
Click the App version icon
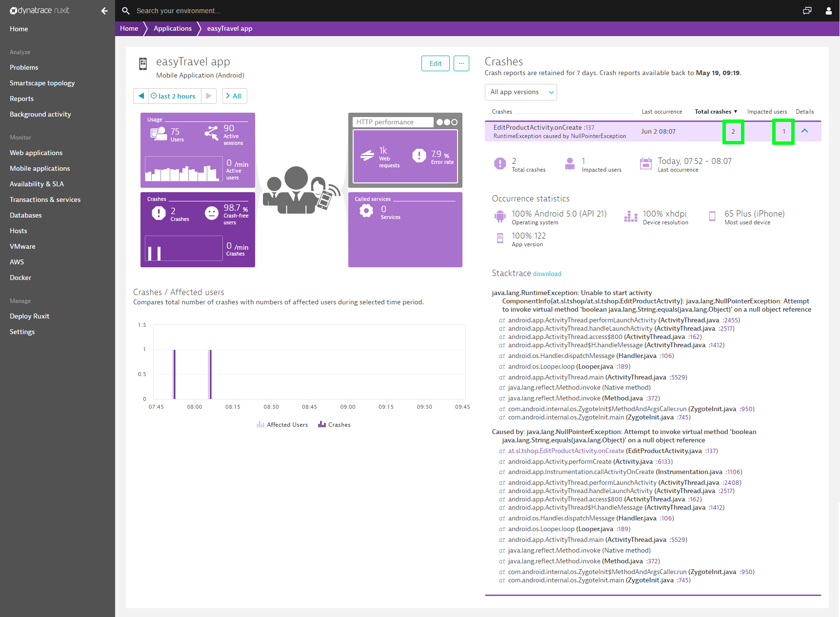[x=500, y=238]
